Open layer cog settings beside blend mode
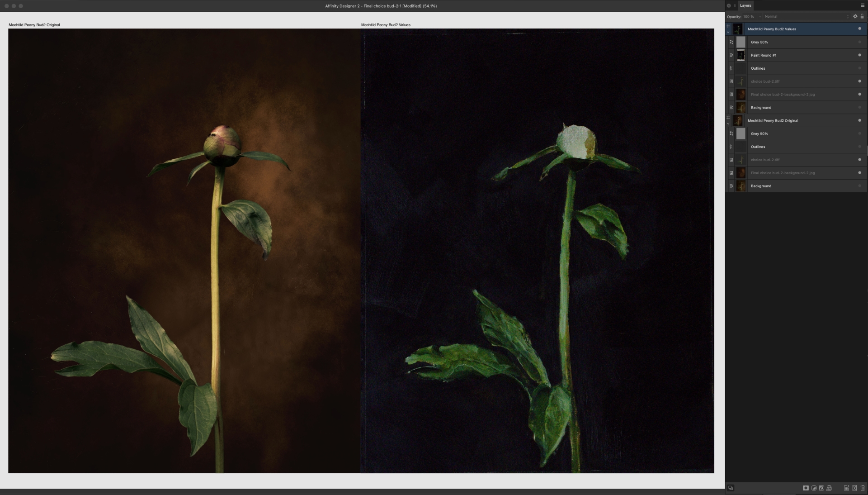The width and height of the screenshot is (868, 495). 855,16
